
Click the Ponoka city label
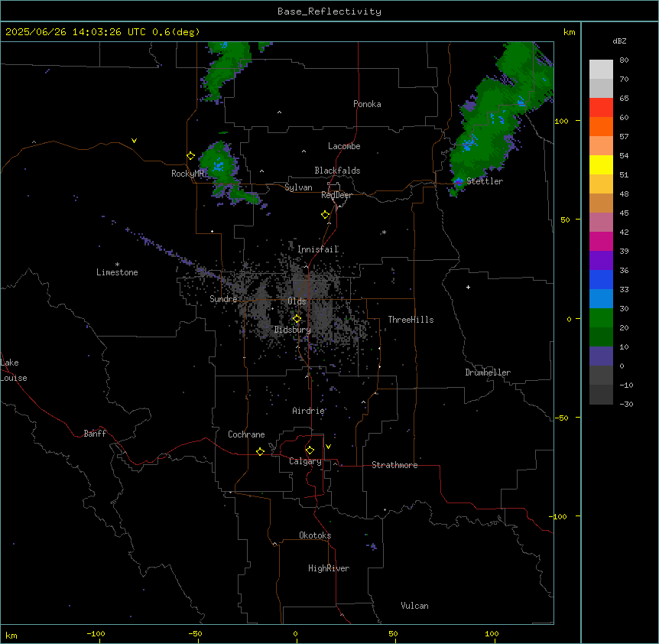[x=367, y=104]
